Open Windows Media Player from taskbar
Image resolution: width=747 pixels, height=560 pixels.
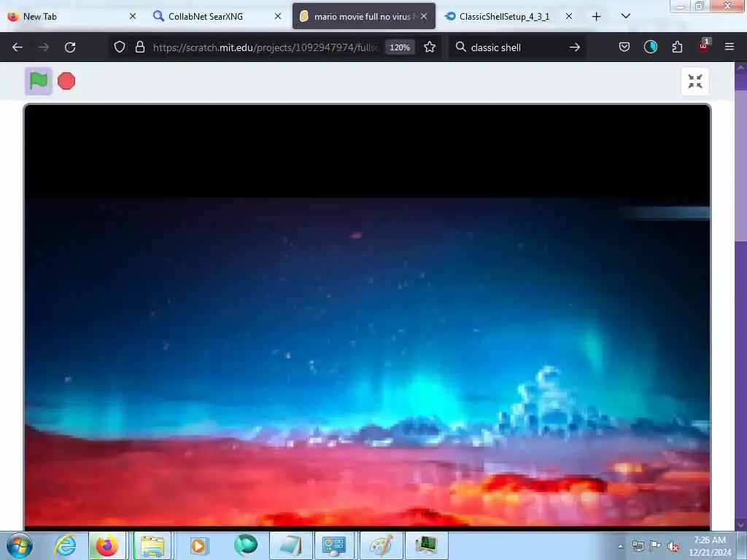[x=198, y=545]
